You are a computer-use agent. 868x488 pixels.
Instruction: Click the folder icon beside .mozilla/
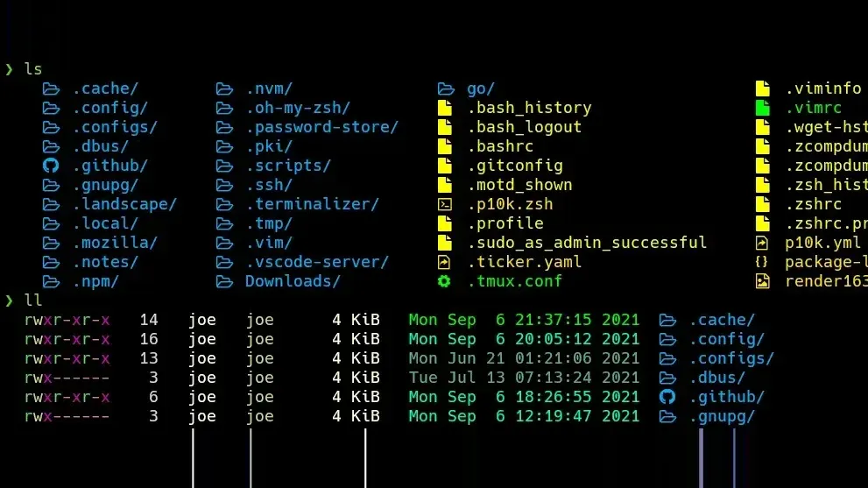tap(51, 243)
